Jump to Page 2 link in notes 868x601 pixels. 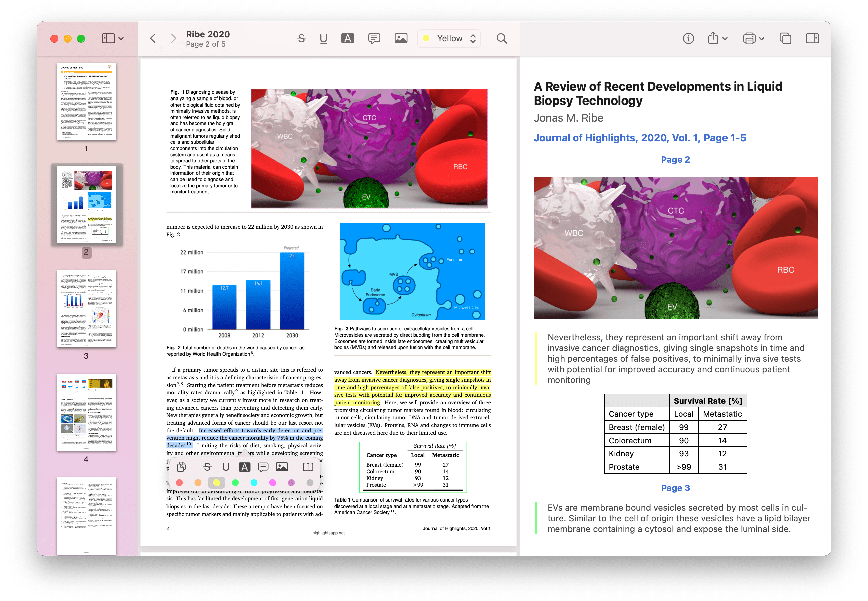675,160
